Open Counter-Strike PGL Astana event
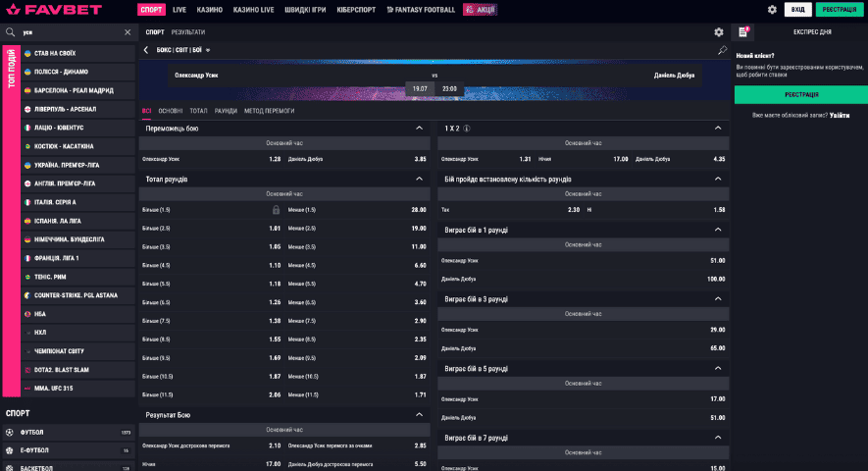This screenshot has height=471, width=868. tap(78, 295)
